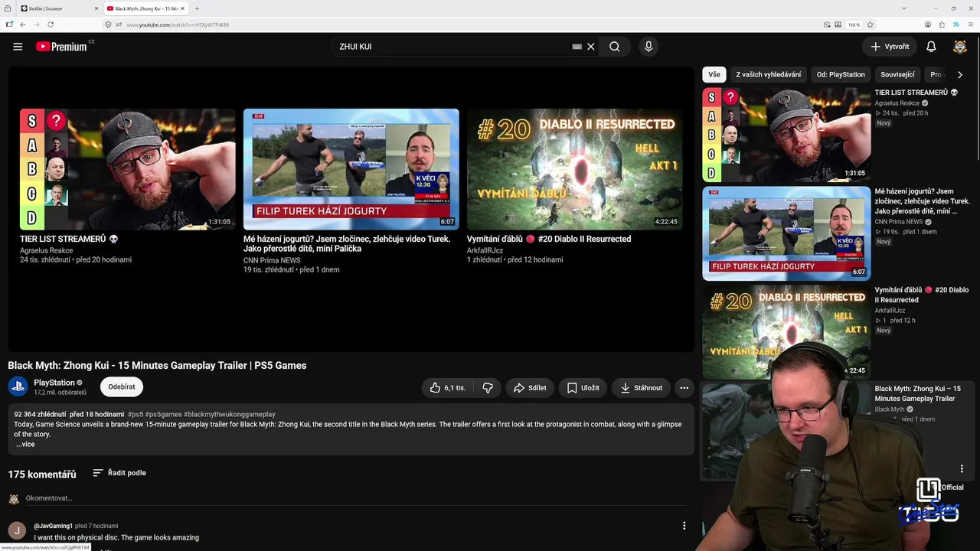Expand the description with ...více

coord(24,445)
